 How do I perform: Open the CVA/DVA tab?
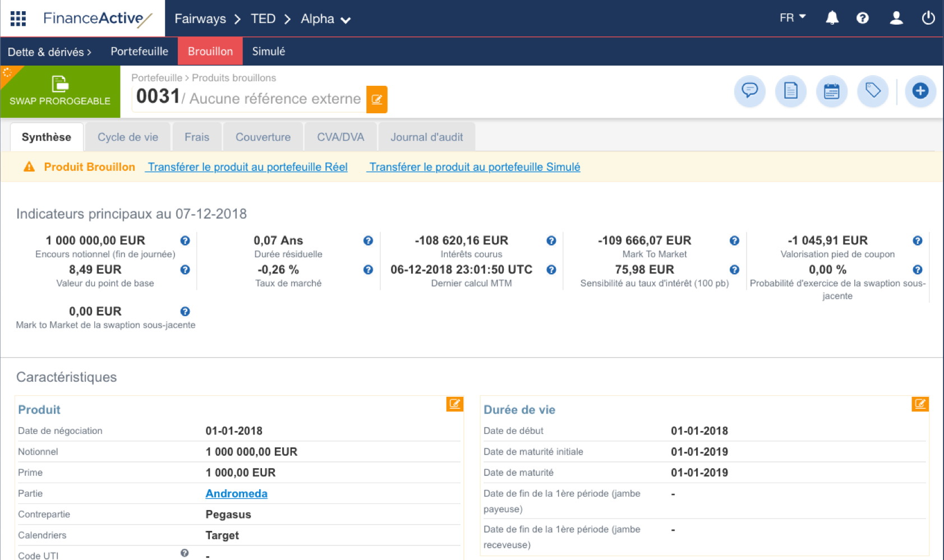coord(340,136)
